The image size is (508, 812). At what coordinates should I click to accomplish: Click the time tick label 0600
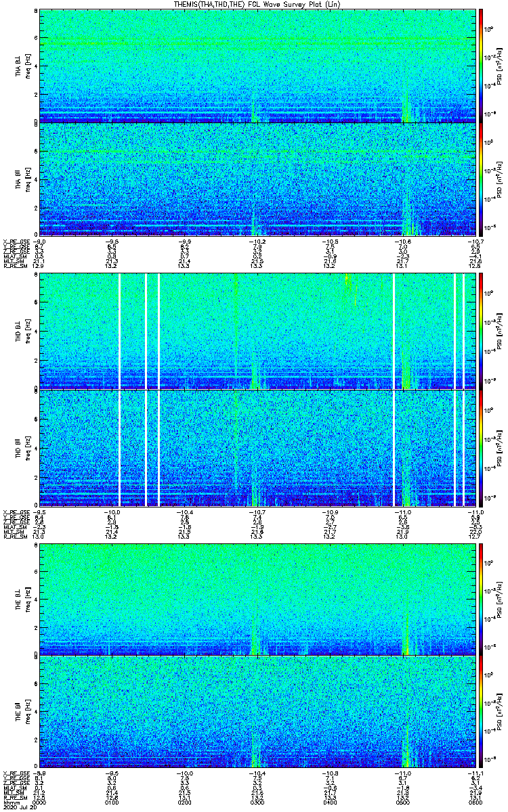pyautogui.click(x=476, y=802)
